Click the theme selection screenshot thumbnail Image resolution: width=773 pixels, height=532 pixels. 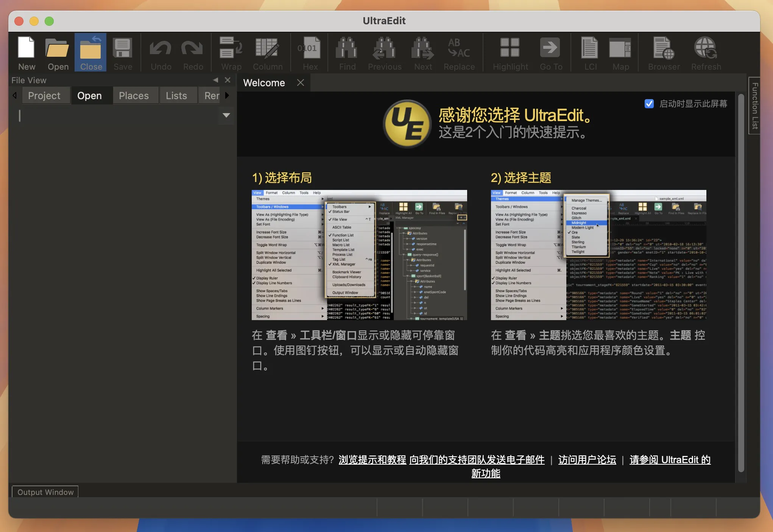pyautogui.click(x=598, y=255)
